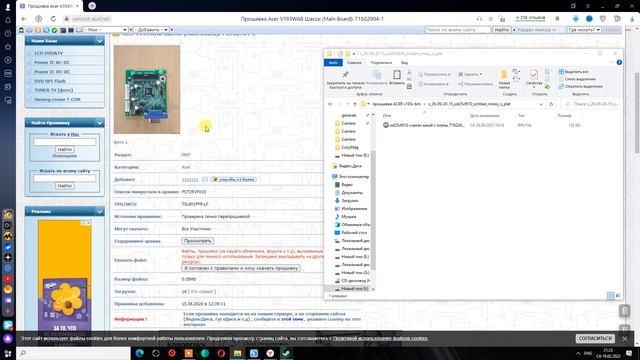Viewport: 640px width, 360px height.
Task: Click the Искать у Нас input field
Action: (x=64, y=142)
